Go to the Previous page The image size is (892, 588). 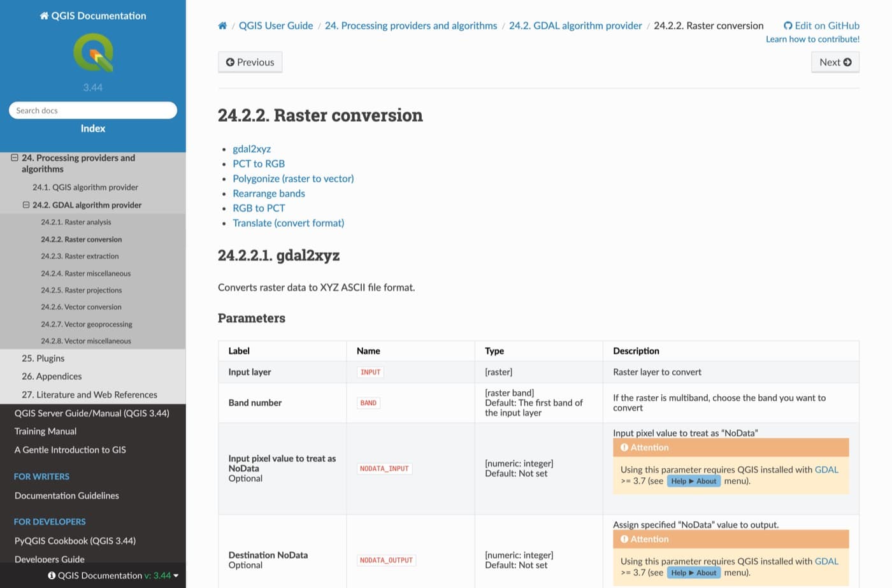(x=250, y=62)
